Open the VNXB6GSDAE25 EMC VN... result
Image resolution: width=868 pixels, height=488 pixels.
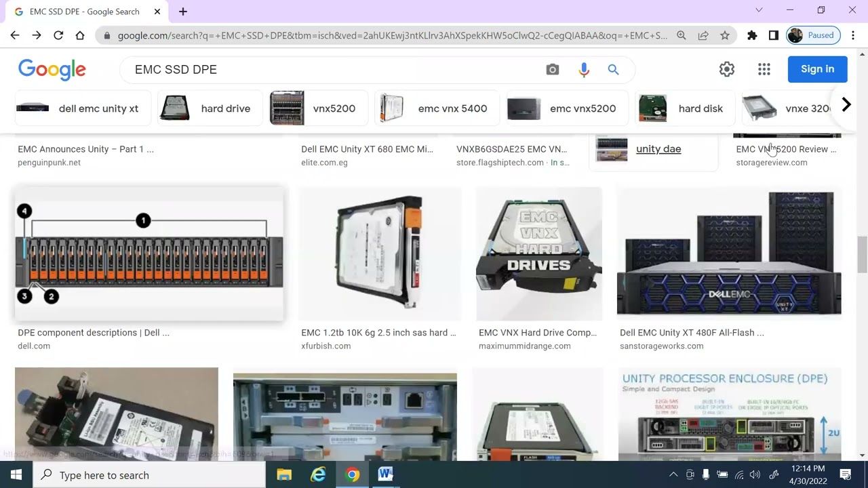point(512,149)
